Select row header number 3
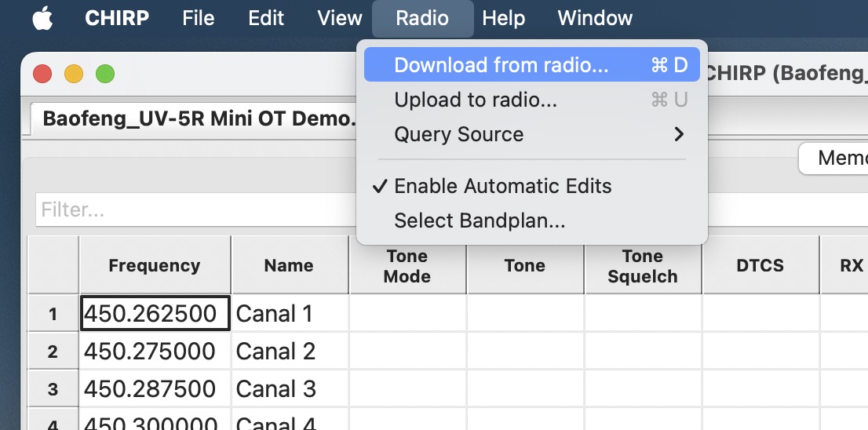Viewport: 868px width, 430px height. [53, 388]
